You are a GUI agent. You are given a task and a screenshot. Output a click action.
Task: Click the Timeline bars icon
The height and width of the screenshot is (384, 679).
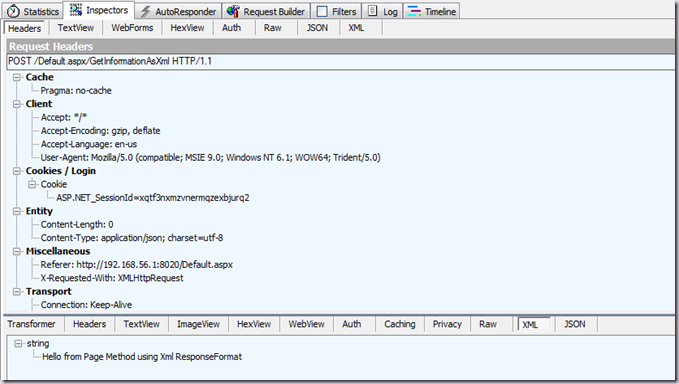pyautogui.click(x=414, y=11)
